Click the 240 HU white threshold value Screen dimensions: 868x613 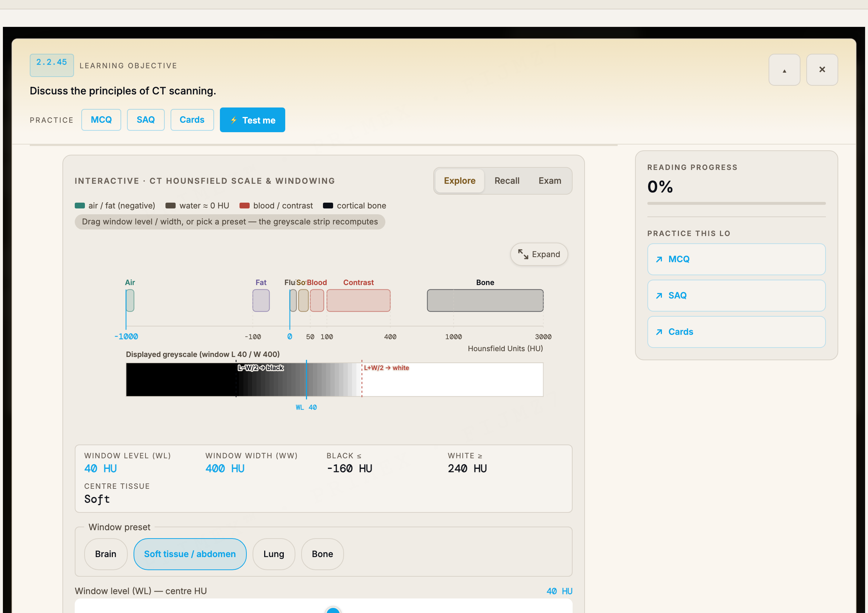coord(467,468)
